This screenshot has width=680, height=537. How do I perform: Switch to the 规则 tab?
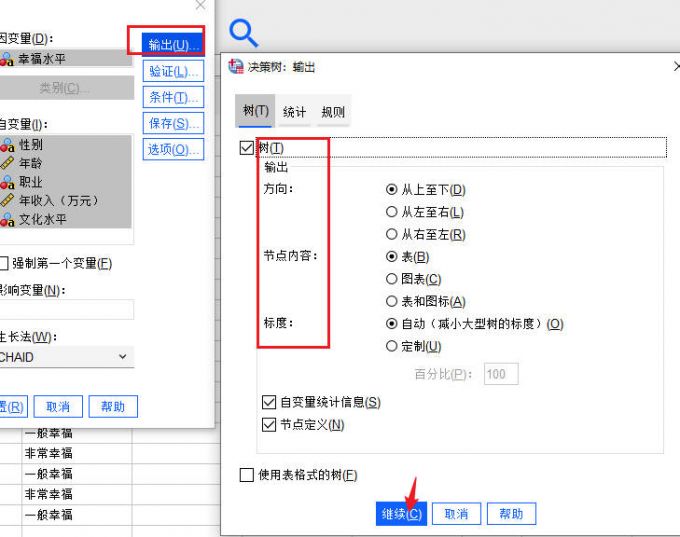point(333,112)
